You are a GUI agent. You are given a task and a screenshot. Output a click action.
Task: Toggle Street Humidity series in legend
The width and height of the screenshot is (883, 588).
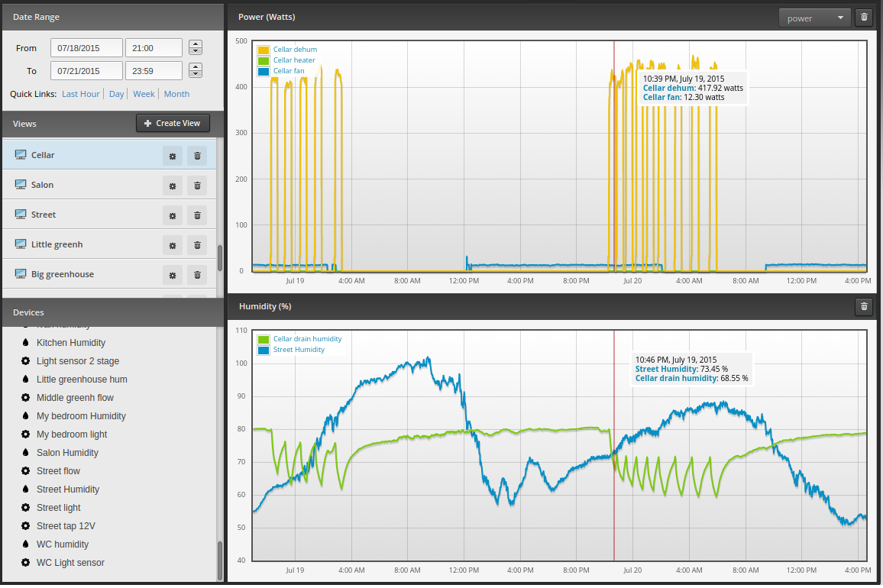pyautogui.click(x=299, y=350)
